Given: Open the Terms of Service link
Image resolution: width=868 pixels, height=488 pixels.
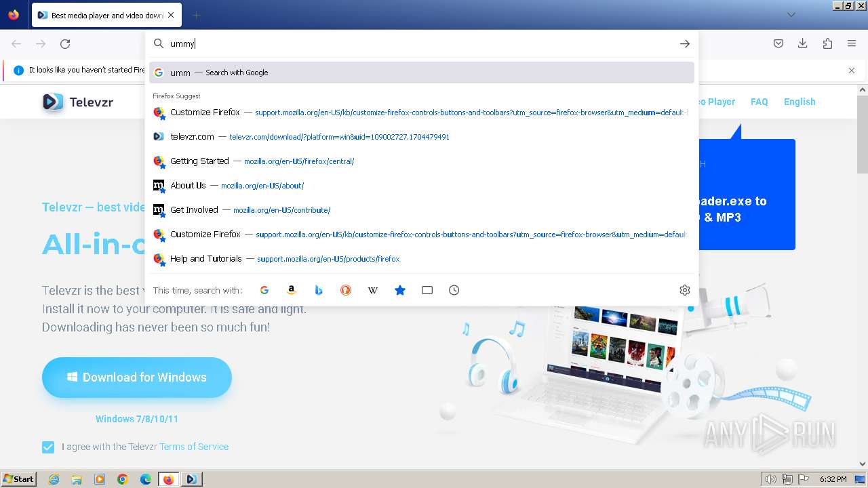Looking at the screenshot, I should (x=194, y=447).
